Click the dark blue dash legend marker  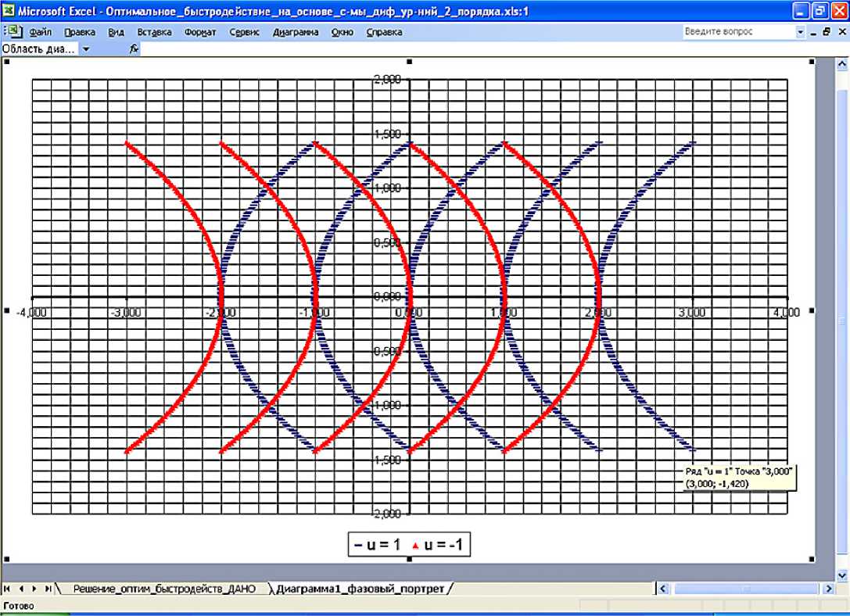pyautogui.click(x=358, y=545)
